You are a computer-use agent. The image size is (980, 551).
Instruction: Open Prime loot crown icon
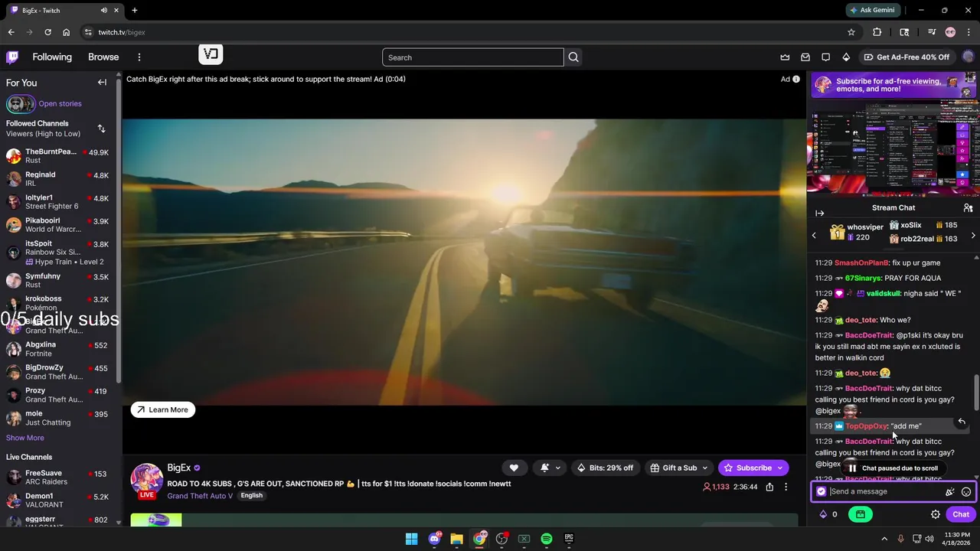point(785,57)
